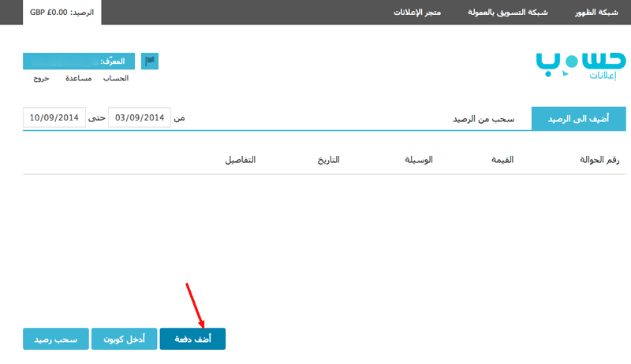Open the شبكة الظهور menu item
The width and height of the screenshot is (631, 364).
(x=596, y=13)
